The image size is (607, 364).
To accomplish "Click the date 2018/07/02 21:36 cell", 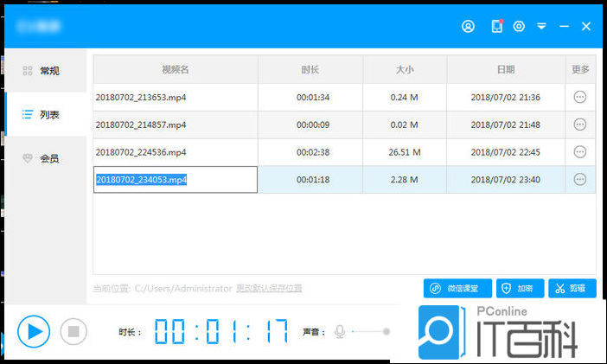I will [x=506, y=97].
